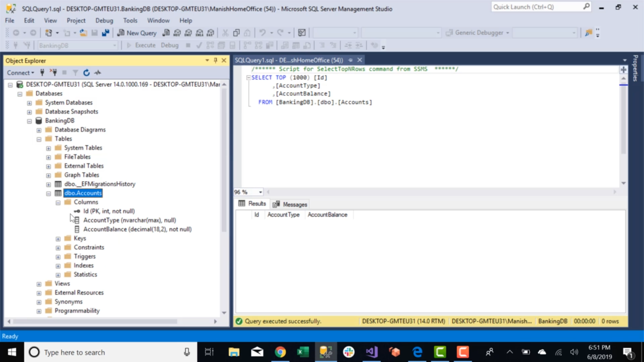Click the XMLA Query icon
Image resolution: width=644 pixels, height=362 pixels.
coord(200,33)
